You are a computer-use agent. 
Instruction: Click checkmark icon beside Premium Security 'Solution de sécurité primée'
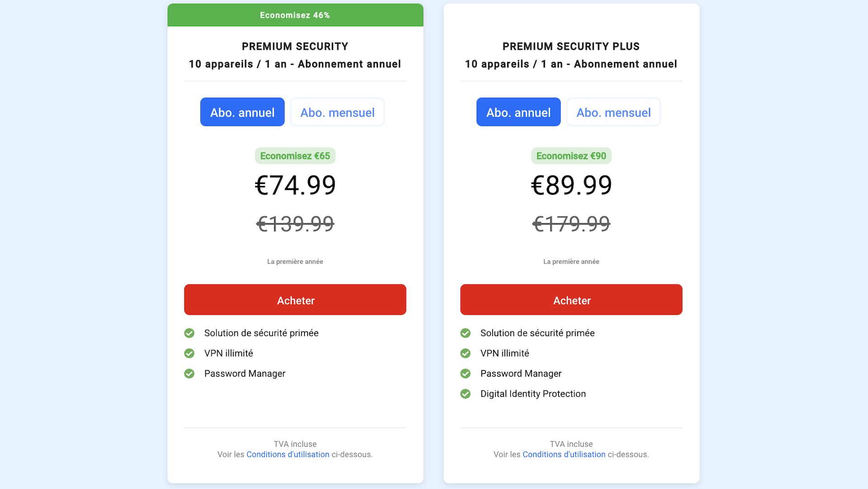(189, 333)
